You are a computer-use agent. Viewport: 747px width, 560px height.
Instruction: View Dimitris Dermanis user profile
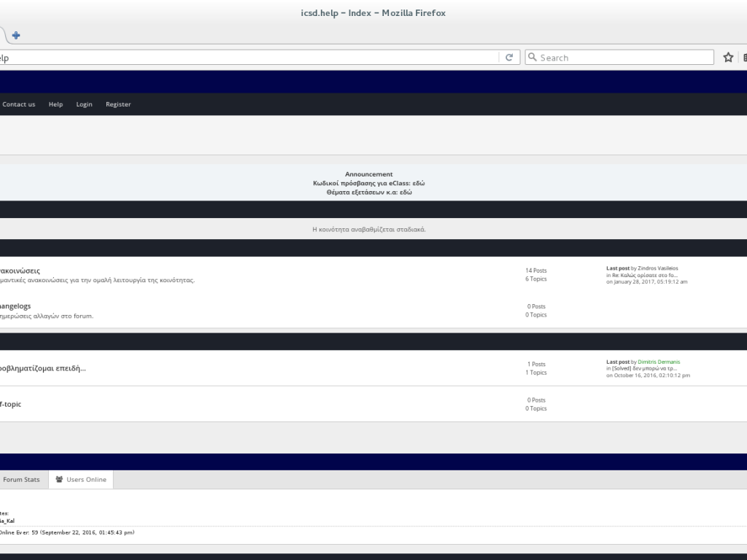coord(659,362)
